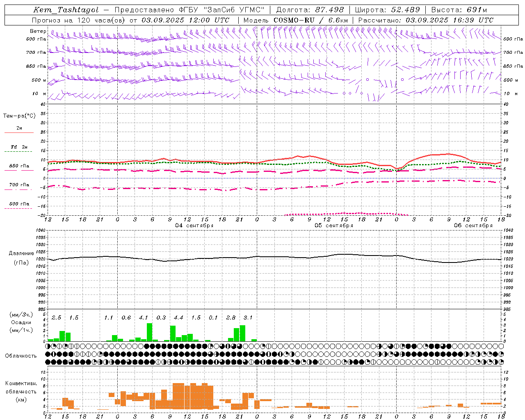Click the 'Широта: 52.489' latitude value

click(x=387, y=10)
